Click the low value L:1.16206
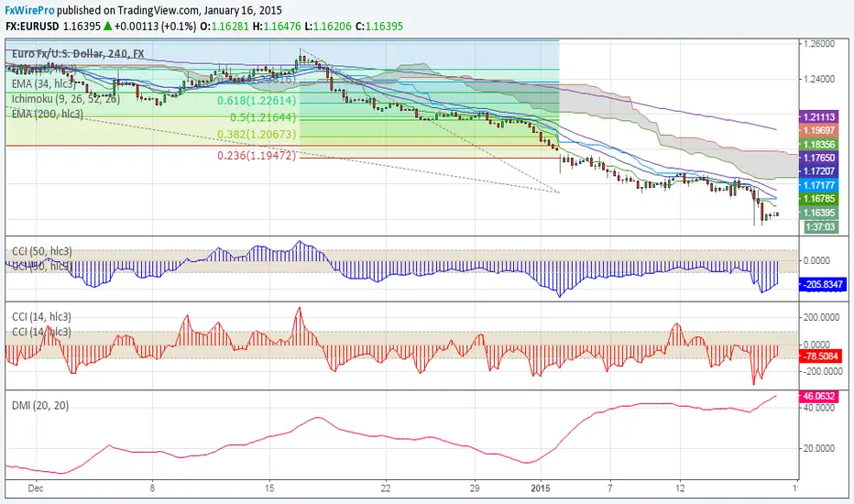 tap(328, 27)
